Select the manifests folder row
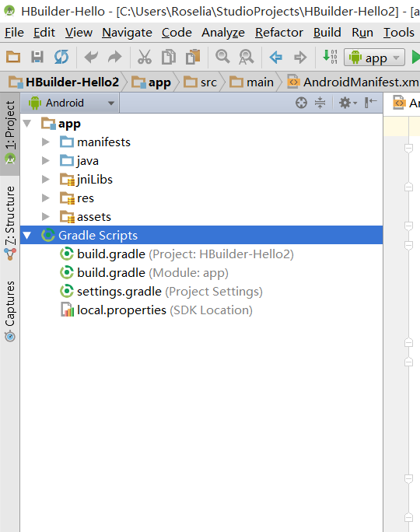Image resolution: width=420 pixels, height=532 pixels. 201,142
